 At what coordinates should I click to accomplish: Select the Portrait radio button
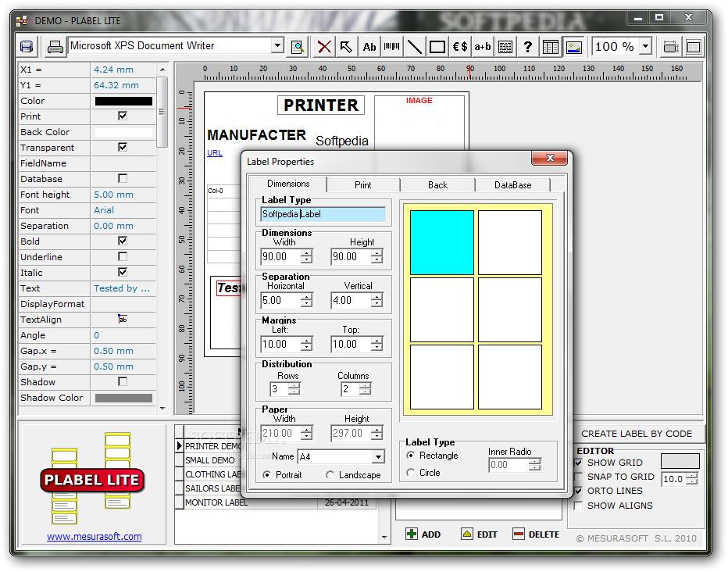click(266, 475)
